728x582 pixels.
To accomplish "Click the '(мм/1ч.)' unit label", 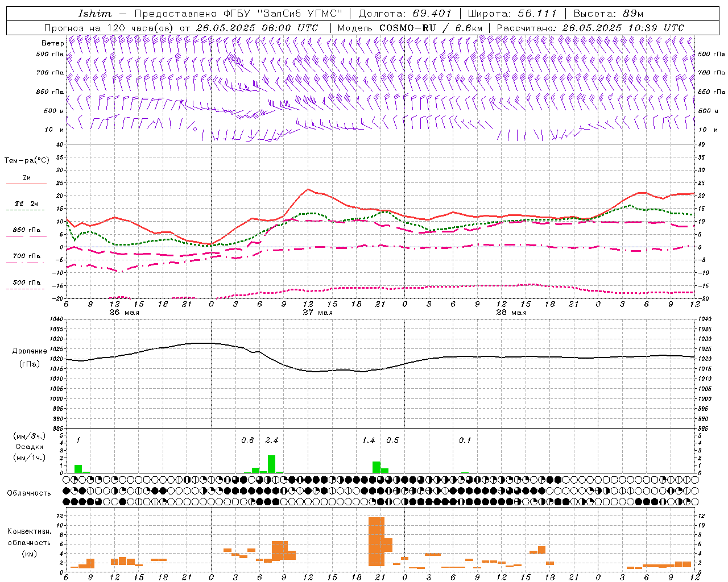I will 29,458.
